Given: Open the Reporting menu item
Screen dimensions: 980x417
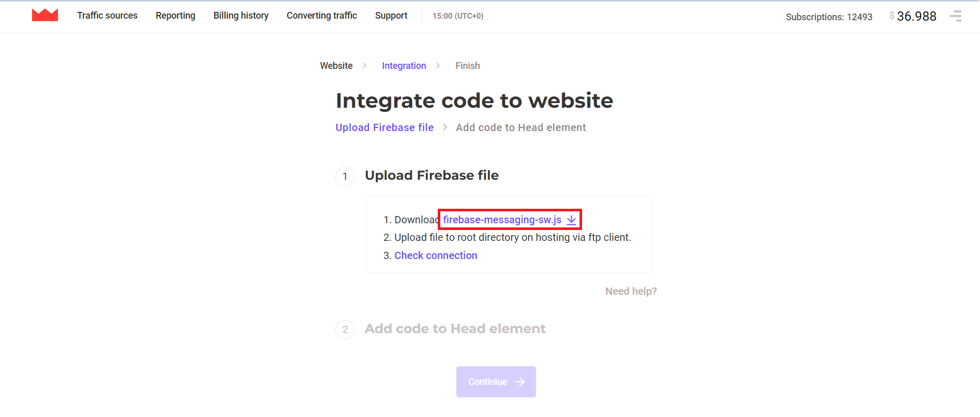Looking at the screenshot, I should click(175, 16).
